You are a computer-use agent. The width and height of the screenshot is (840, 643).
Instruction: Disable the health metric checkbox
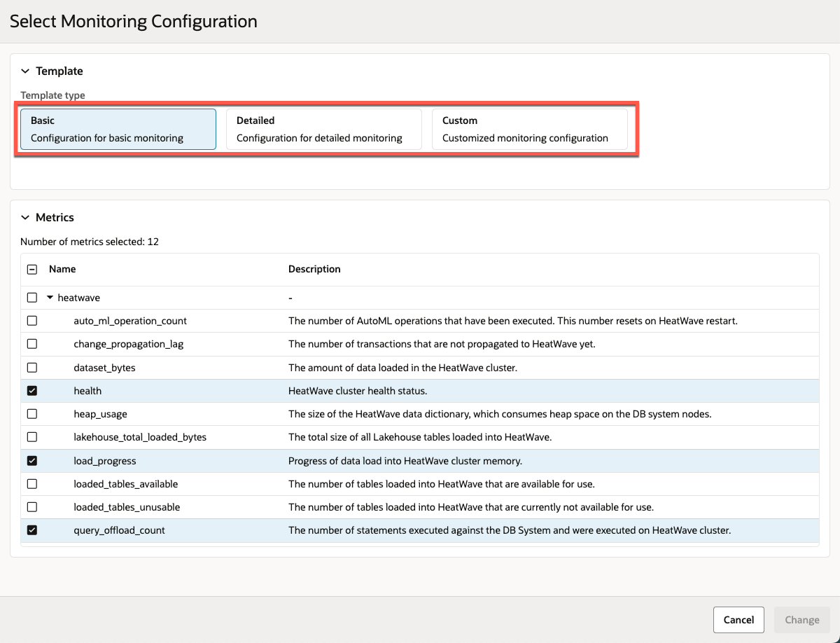click(31, 390)
